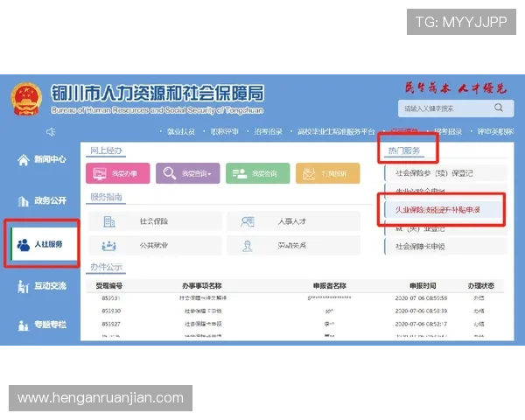Open the 评审类职称 top link
The width and height of the screenshot is (525, 420).
pos(495,131)
